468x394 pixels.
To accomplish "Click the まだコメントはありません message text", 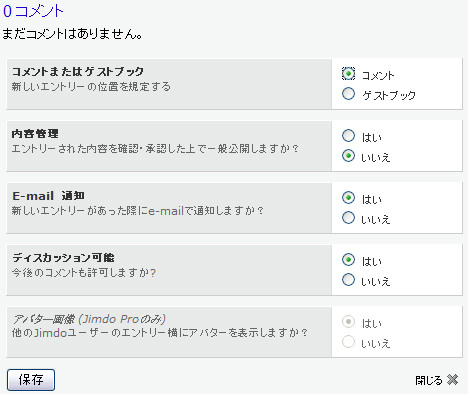I will pyautogui.click(x=73, y=34).
